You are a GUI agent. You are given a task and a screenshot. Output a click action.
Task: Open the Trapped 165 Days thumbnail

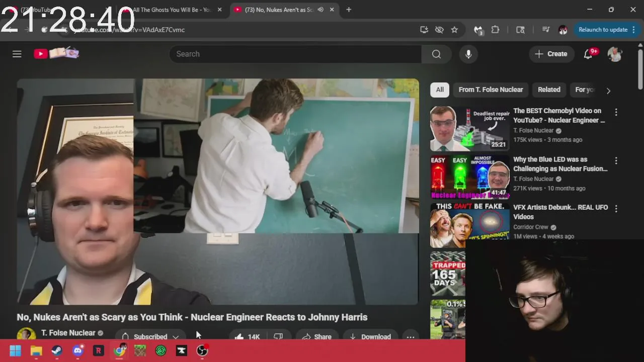[448, 274]
